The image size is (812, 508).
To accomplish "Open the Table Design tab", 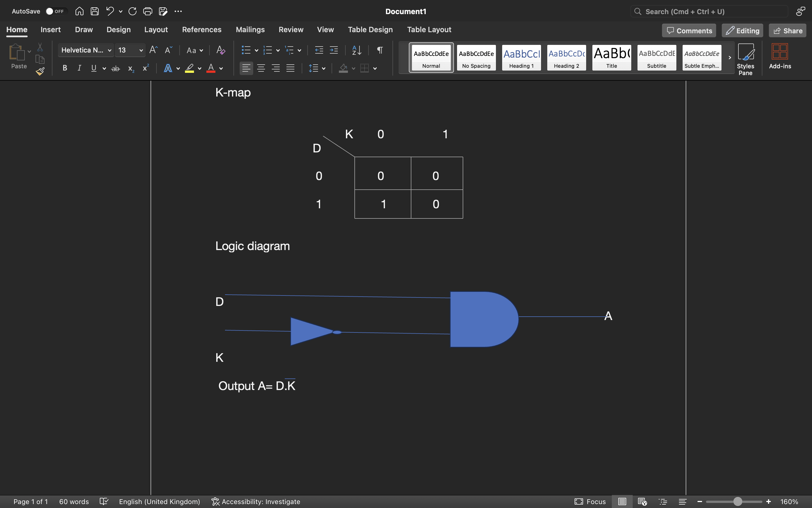I will pos(370,30).
